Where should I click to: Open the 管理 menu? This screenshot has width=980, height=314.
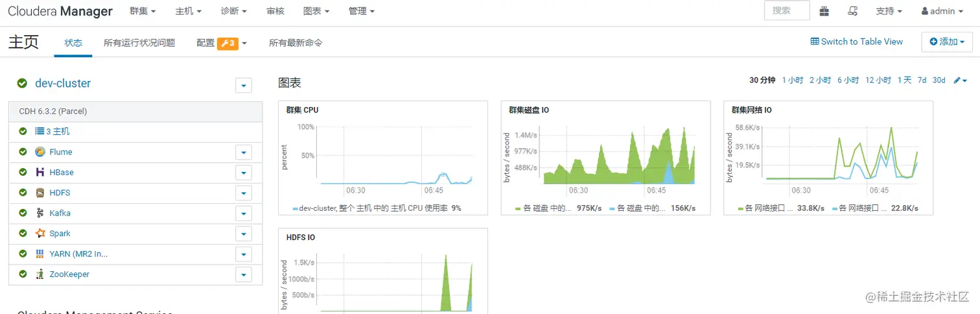point(362,11)
